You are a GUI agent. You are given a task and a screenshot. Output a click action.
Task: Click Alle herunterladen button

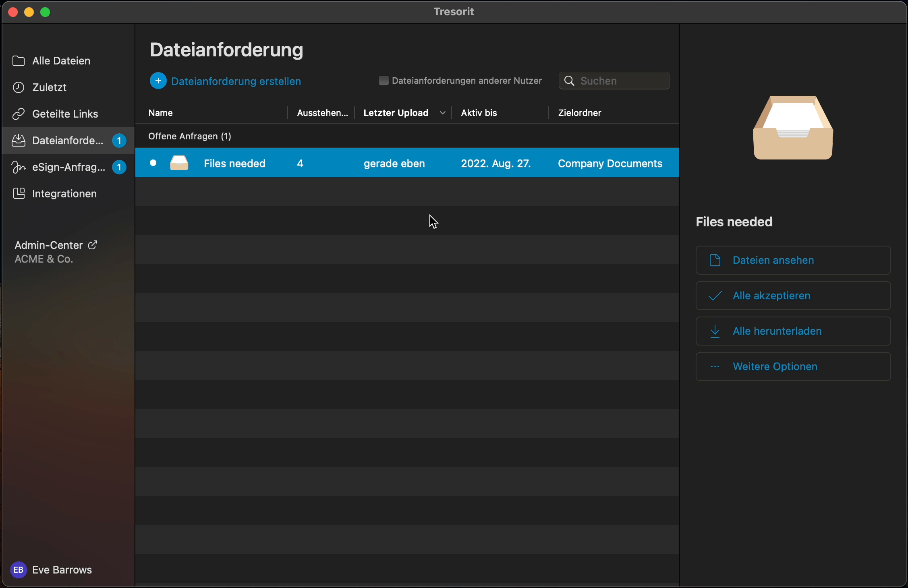tap(793, 331)
